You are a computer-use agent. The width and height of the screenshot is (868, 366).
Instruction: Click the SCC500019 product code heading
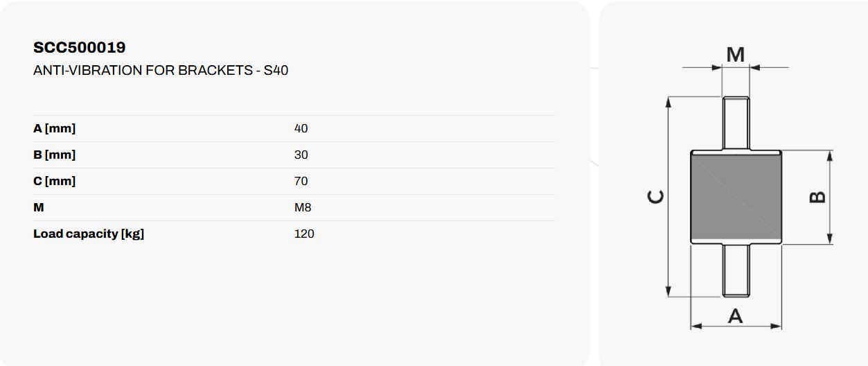pos(79,48)
